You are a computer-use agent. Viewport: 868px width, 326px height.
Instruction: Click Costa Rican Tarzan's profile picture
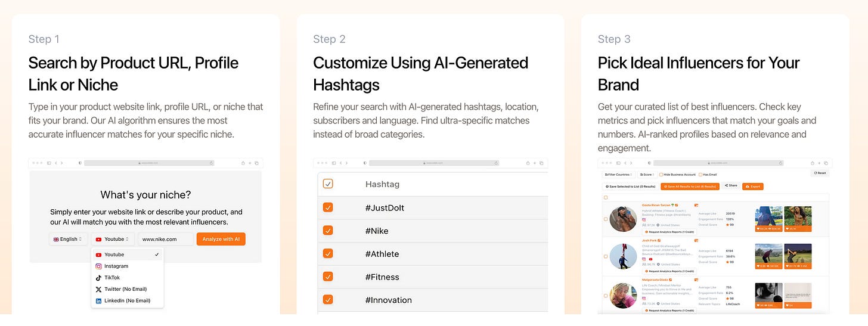point(624,219)
